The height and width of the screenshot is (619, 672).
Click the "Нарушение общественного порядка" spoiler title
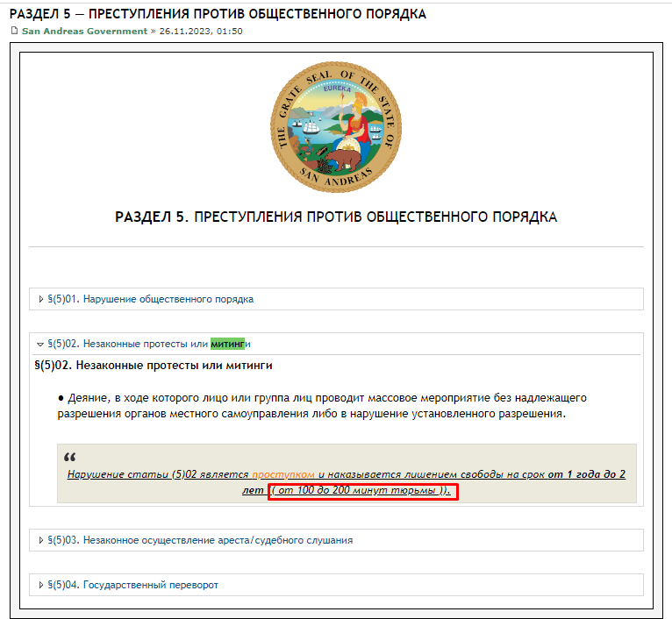tap(168, 299)
